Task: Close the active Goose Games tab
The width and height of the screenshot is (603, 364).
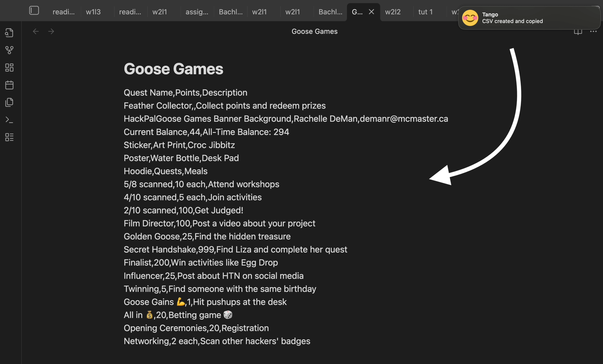Action: click(x=371, y=12)
